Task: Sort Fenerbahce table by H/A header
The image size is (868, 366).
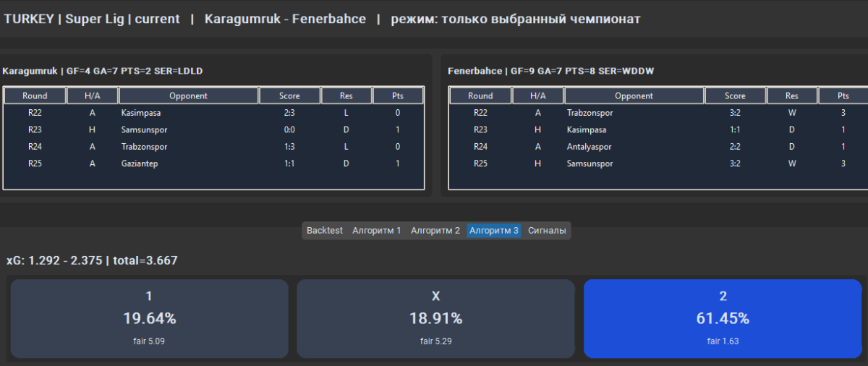Action: (x=537, y=96)
